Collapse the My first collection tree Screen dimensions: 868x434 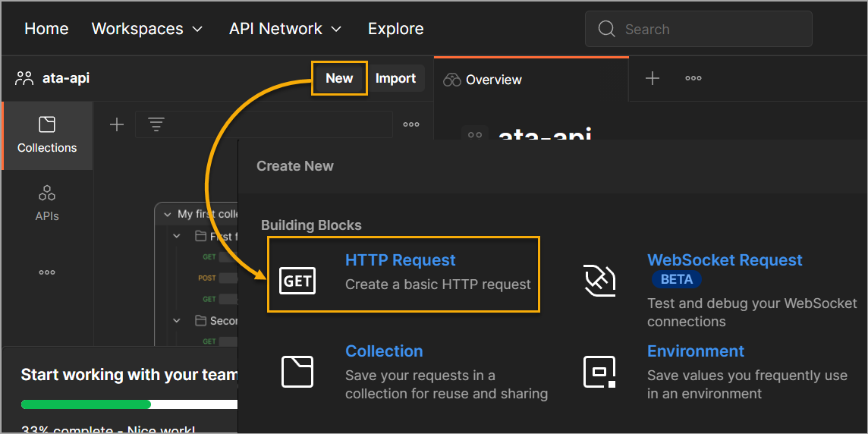tap(167, 214)
